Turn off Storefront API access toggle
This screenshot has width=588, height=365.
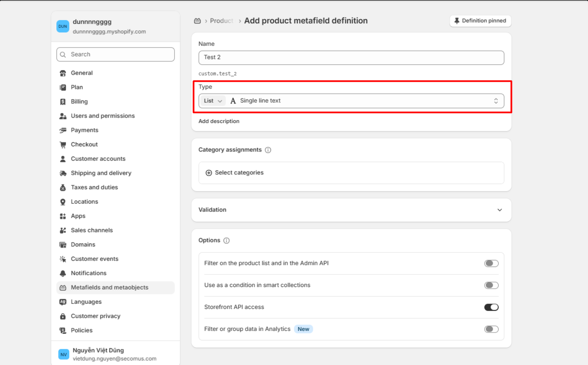point(491,307)
